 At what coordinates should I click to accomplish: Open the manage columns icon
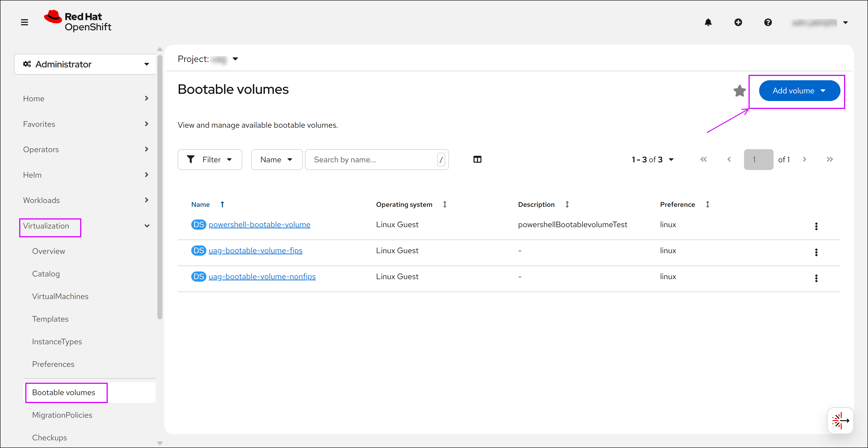click(x=477, y=160)
